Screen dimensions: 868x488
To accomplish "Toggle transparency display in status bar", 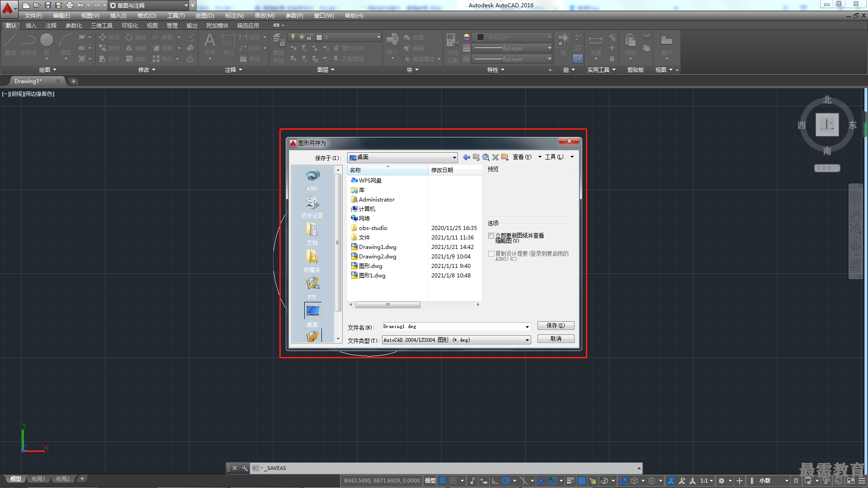I will coord(581,481).
